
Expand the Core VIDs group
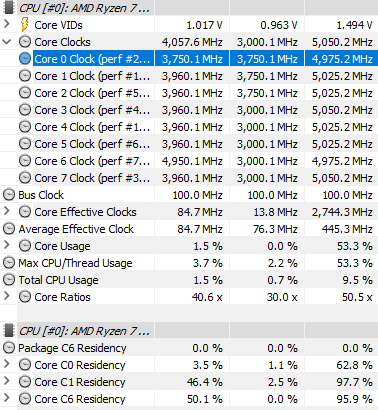(x=7, y=24)
